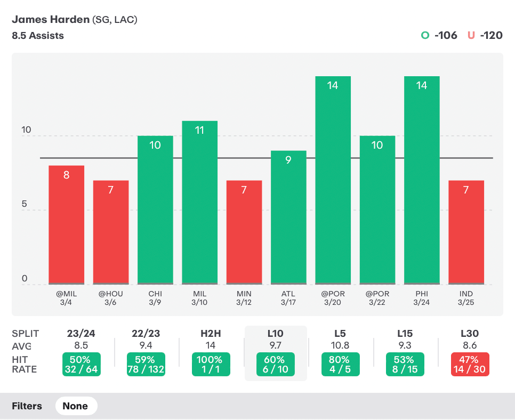
Task: Click the 'PHI 3/24' axis label
Action: pos(422,298)
